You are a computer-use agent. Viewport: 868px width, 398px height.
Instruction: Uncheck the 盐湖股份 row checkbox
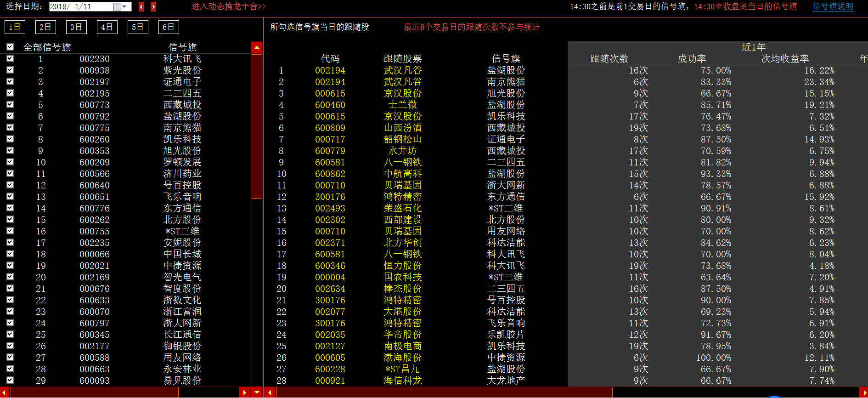click(x=10, y=116)
